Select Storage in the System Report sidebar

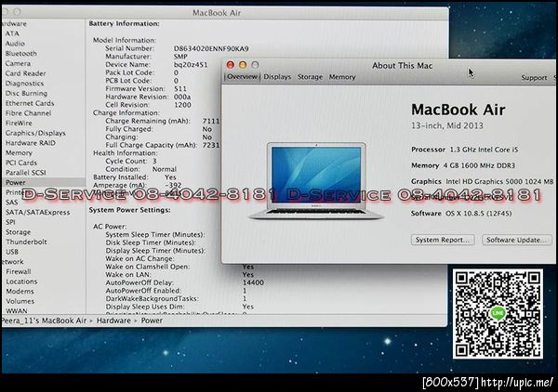click(x=19, y=232)
